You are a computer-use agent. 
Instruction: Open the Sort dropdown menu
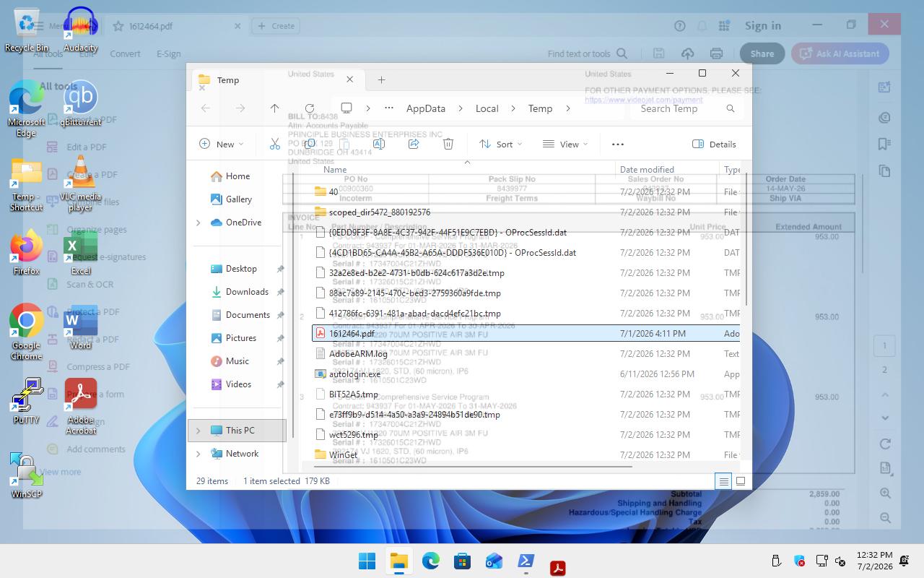501,144
